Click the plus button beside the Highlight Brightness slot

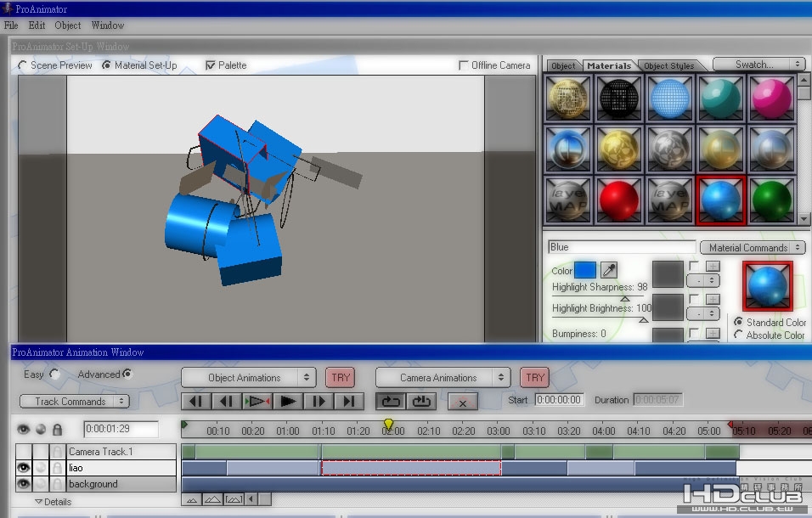coord(713,299)
